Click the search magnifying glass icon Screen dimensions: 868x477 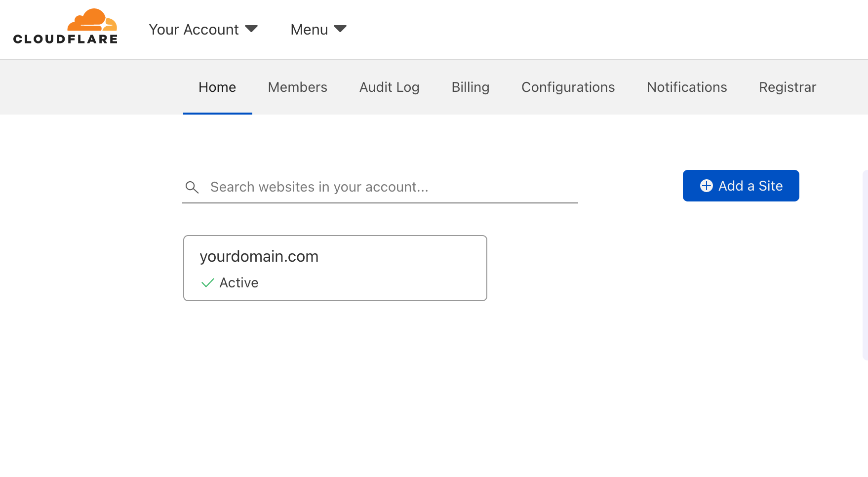[x=193, y=187]
